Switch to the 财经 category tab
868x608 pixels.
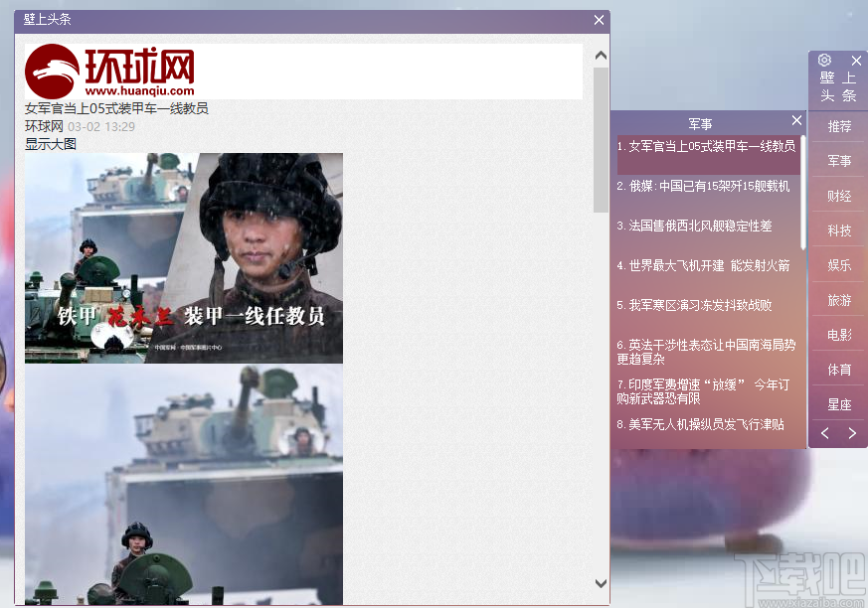click(x=838, y=196)
